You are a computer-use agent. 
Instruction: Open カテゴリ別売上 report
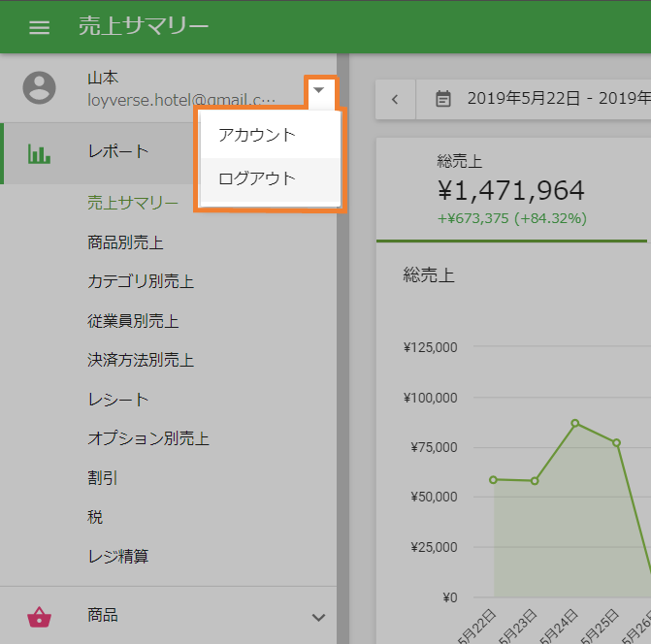pos(141,282)
